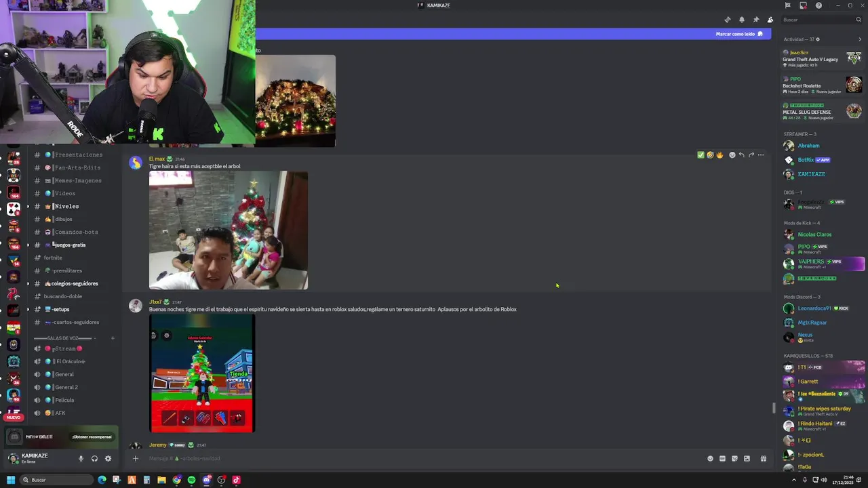This screenshot has width=868, height=488.
Task: Open add reaction smiley on El max message
Action: pyautogui.click(x=732, y=155)
